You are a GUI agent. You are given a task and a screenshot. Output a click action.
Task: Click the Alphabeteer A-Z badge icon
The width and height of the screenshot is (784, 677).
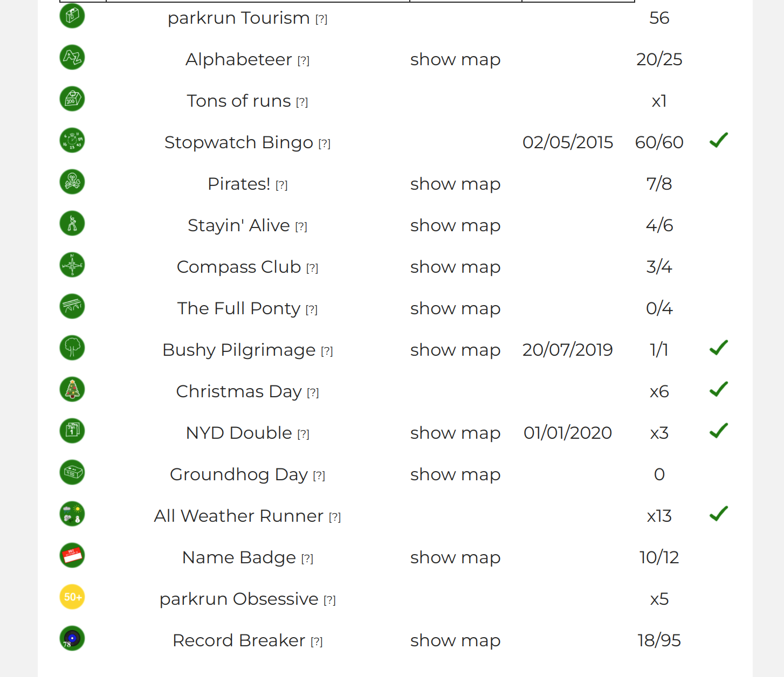click(72, 58)
